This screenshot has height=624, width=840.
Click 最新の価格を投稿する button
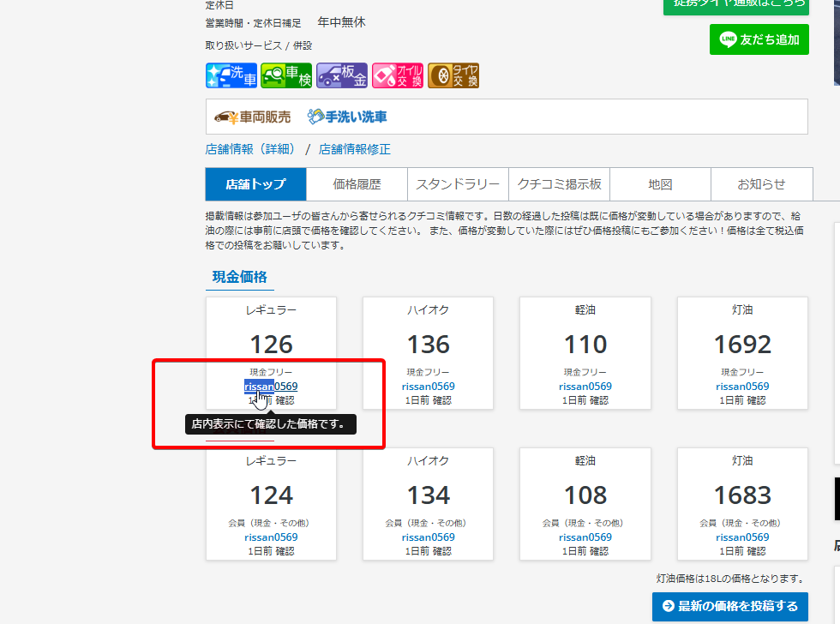click(729, 606)
